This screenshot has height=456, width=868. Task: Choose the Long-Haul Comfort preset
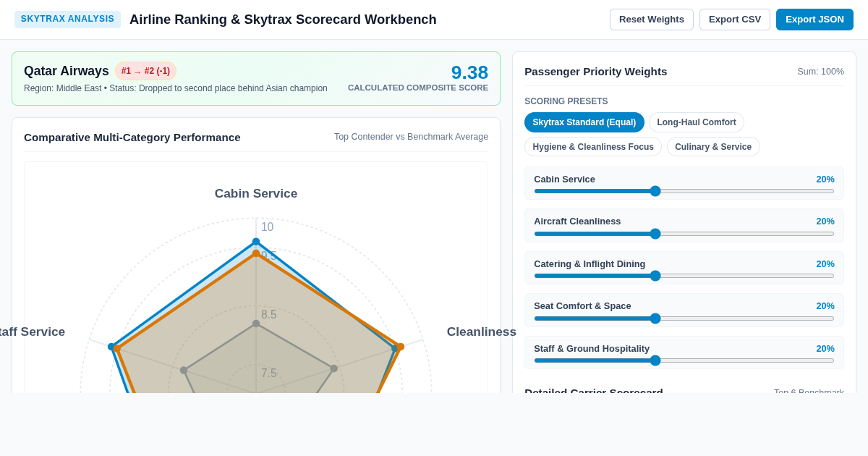pyautogui.click(x=697, y=122)
